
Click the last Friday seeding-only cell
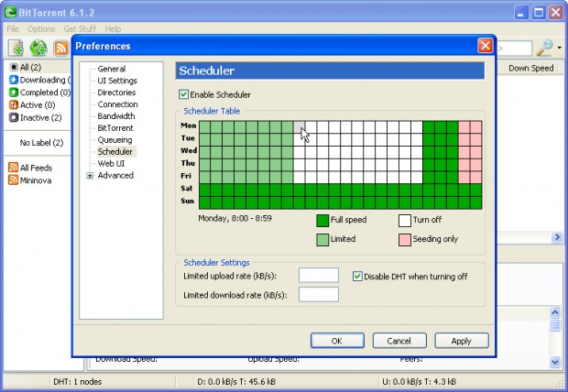(476, 177)
